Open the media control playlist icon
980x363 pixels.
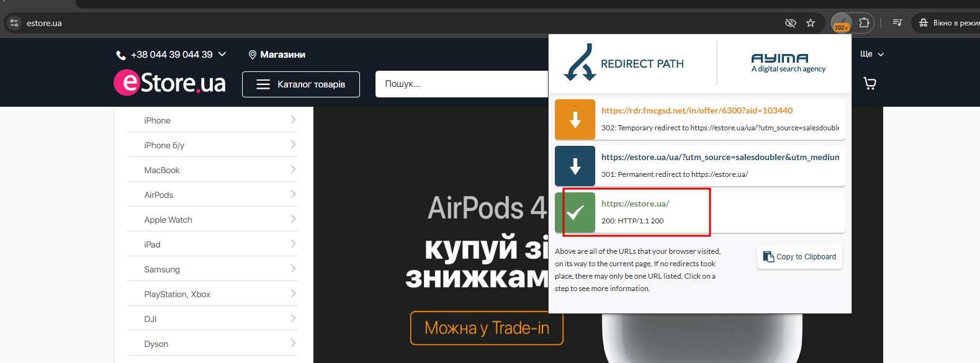(x=897, y=23)
